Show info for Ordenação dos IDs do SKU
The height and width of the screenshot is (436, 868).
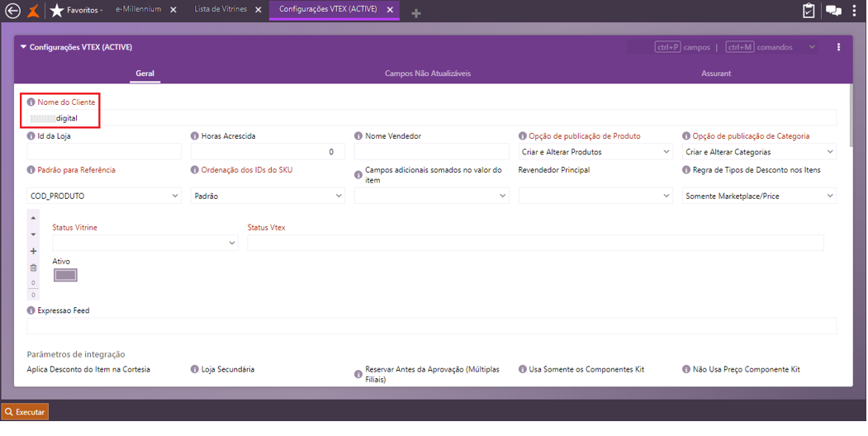tap(194, 170)
